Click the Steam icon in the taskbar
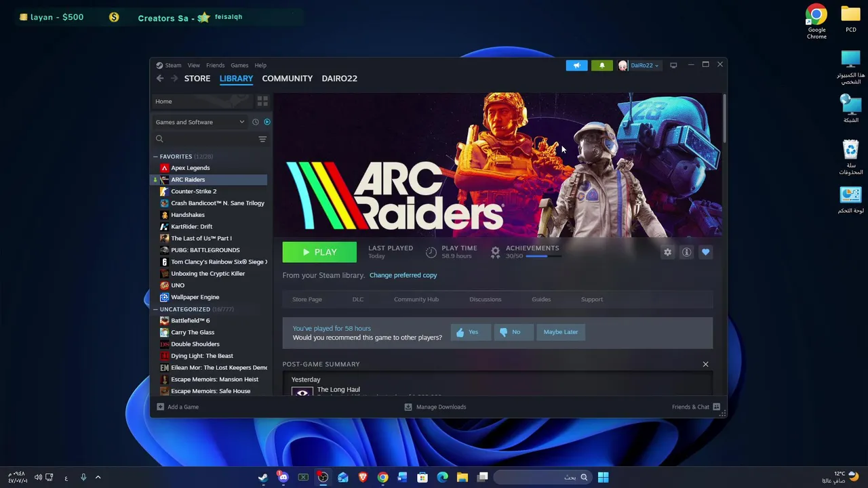This screenshot has height=488, width=868. [263, 477]
